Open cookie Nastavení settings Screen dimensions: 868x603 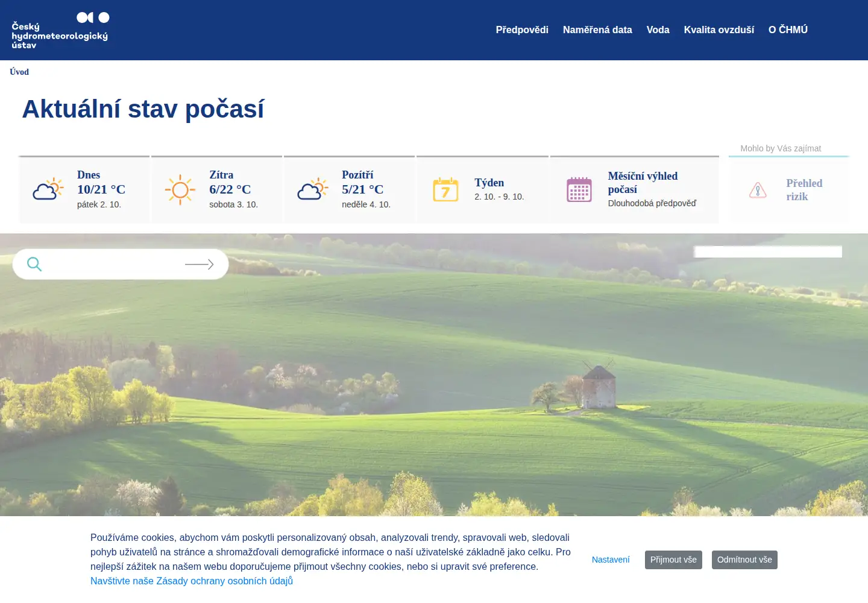point(611,560)
